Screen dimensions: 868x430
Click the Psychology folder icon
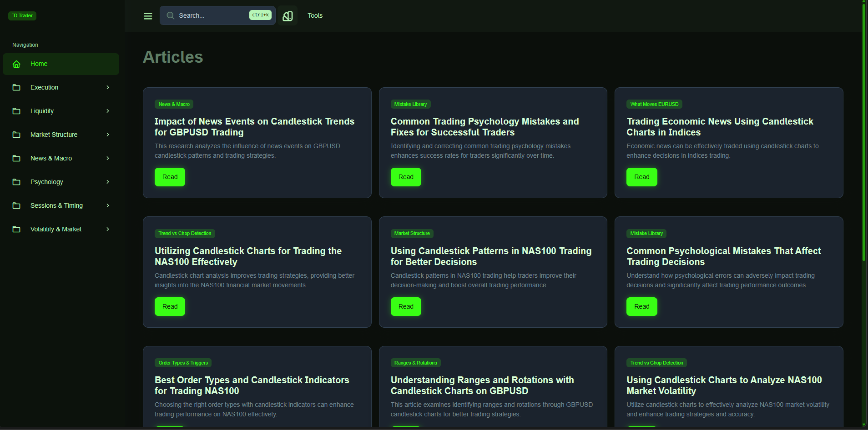point(16,182)
